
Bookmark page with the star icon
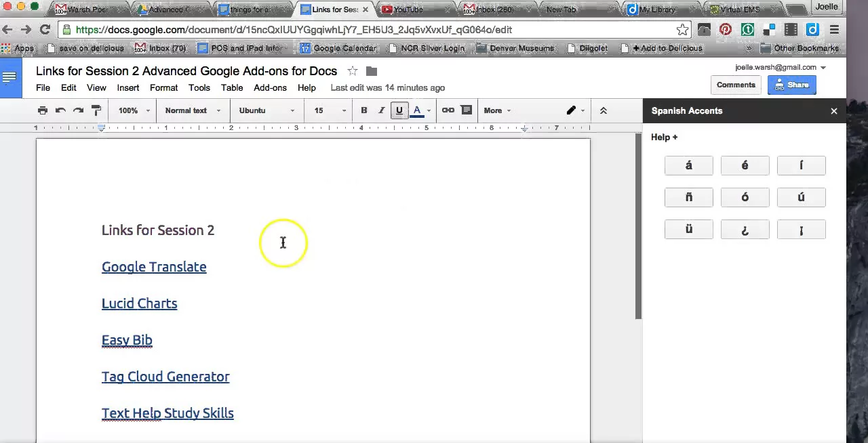coord(682,30)
